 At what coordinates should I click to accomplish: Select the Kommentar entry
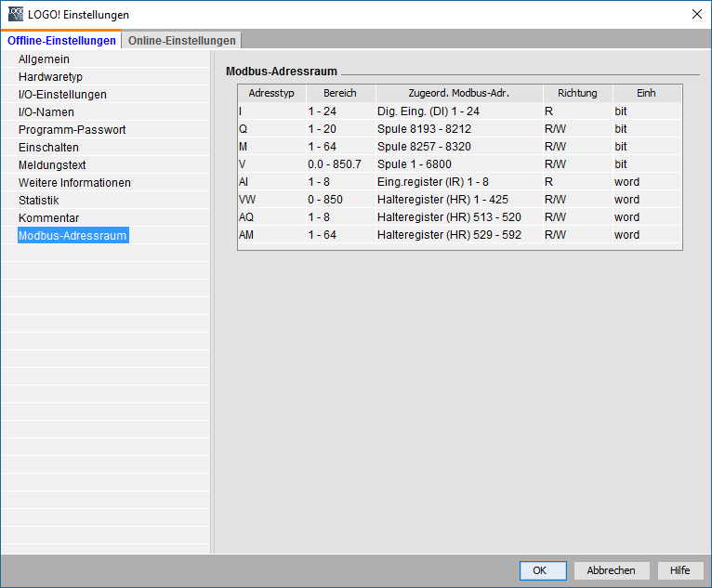click(48, 218)
